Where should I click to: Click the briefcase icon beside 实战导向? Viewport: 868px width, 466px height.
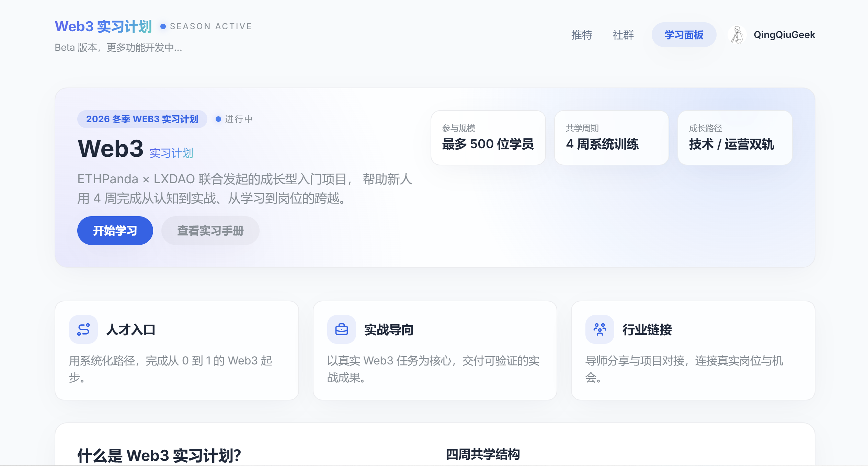point(341,329)
